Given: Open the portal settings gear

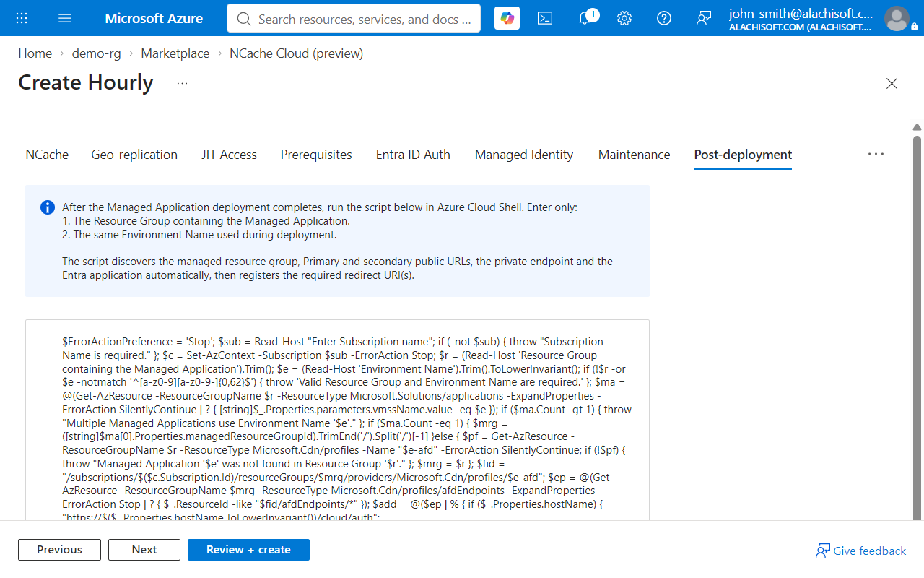Looking at the screenshot, I should click(624, 18).
